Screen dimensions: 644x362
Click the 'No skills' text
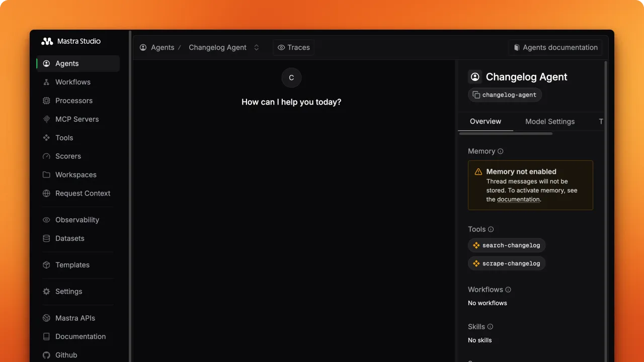pos(480,340)
